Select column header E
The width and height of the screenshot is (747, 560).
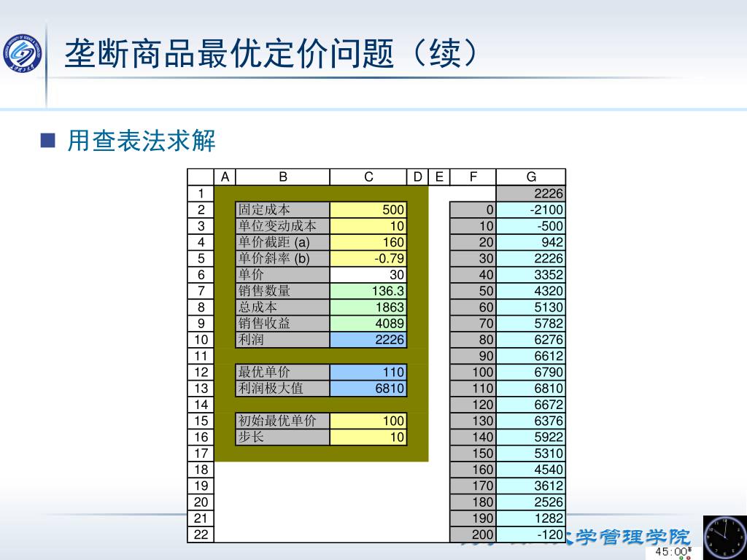[x=439, y=177]
